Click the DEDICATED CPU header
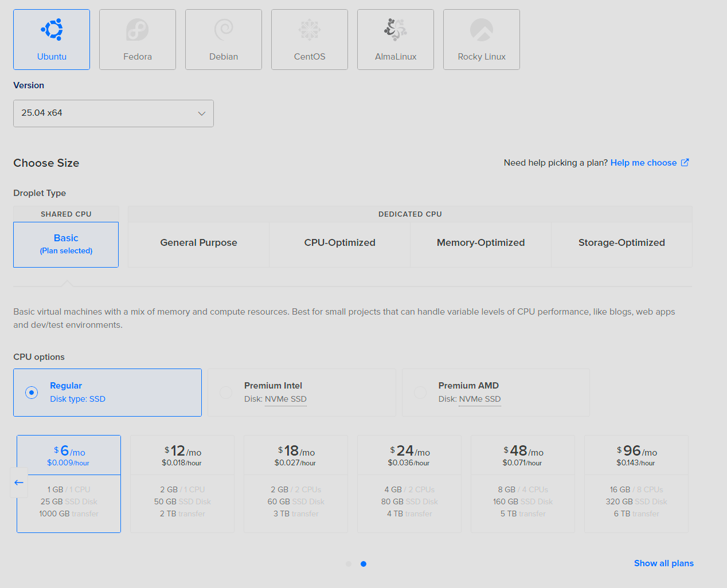Image resolution: width=727 pixels, height=588 pixels. coord(410,214)
